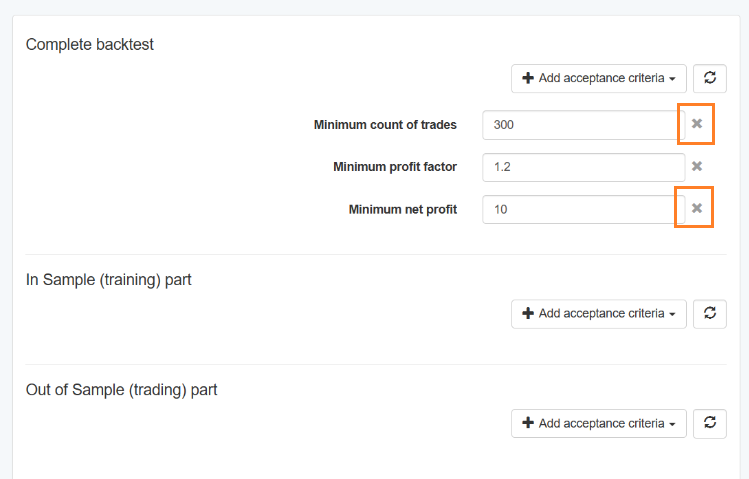The image size is (749, 479).
Task: Open Add acceptance criteria under Out of Sample part
Action: tap(599, 423)
